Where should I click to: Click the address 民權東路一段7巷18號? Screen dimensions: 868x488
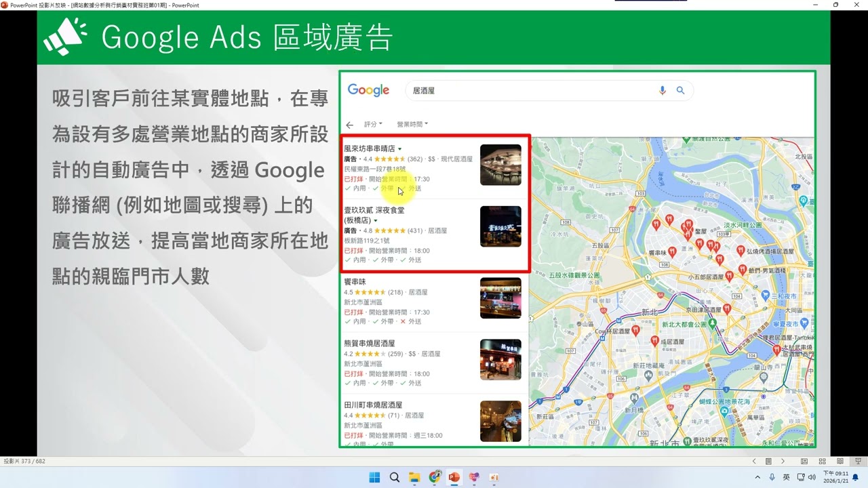pyautogui.click(x=374, y=169)
